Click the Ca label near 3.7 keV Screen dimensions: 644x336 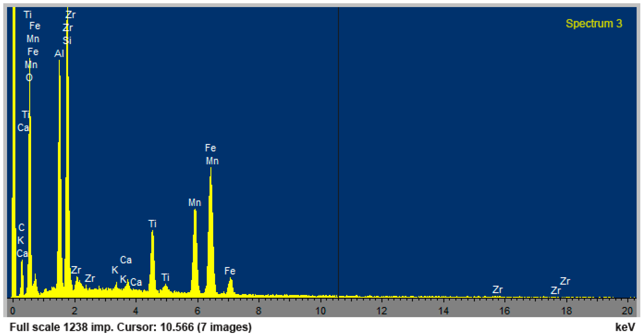click(126, 260)
